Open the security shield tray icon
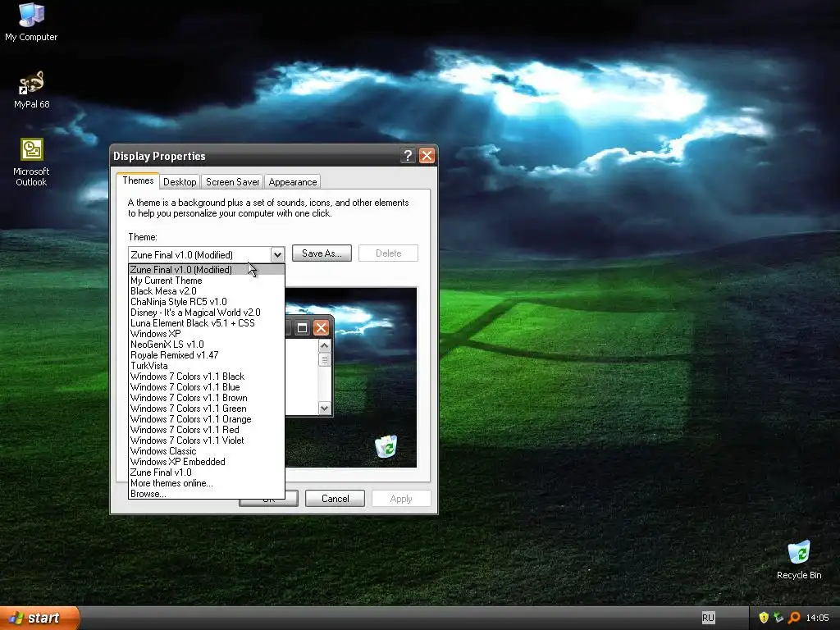The image size is (840, 630). 764,618
